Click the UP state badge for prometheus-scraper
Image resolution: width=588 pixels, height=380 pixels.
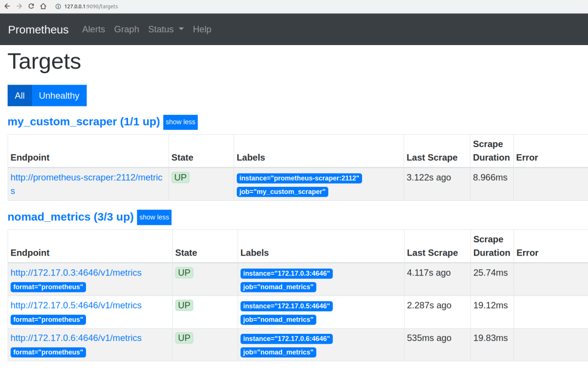pyautogui.click(x=180, y=177)
